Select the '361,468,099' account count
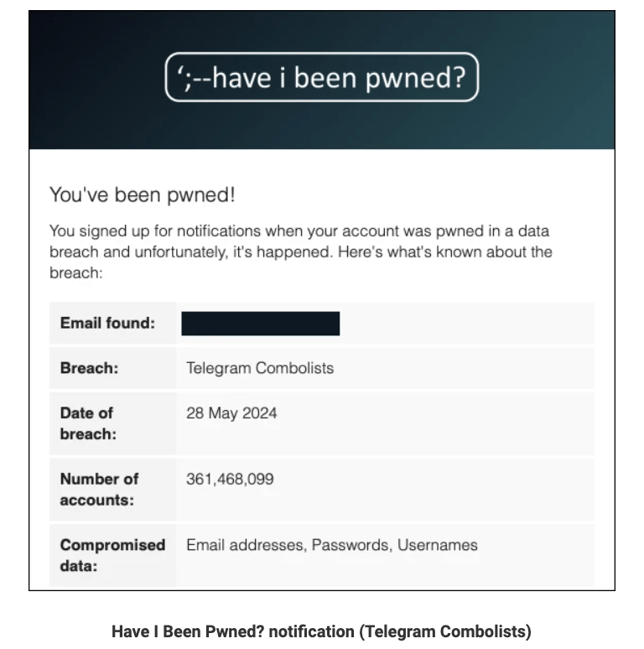This screenshot has height=649, width=644. pyautogui.click(x=230, y=479)
